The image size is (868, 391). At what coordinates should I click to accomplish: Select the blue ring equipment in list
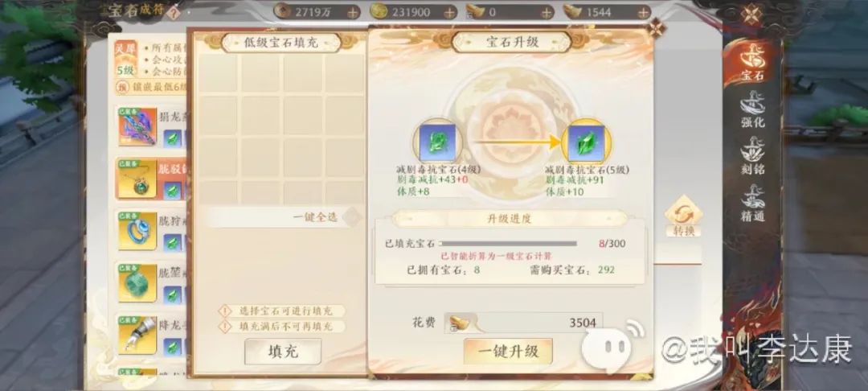tap(137, 231)
